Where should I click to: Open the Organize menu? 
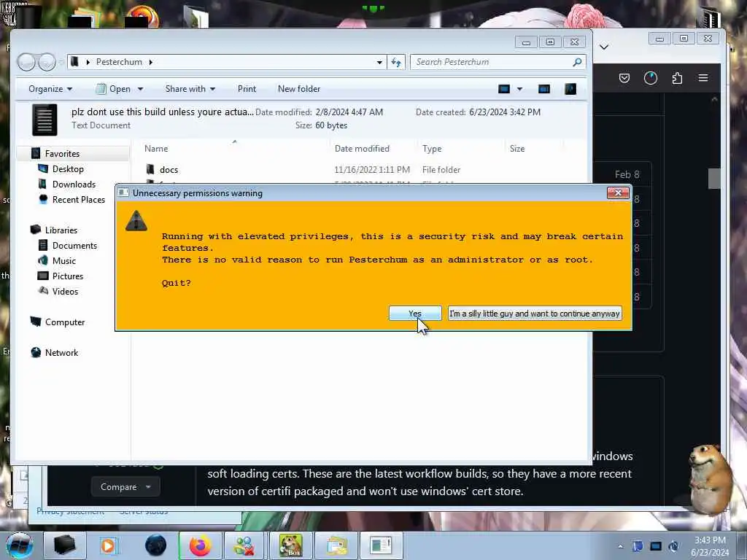pos(50,89)
